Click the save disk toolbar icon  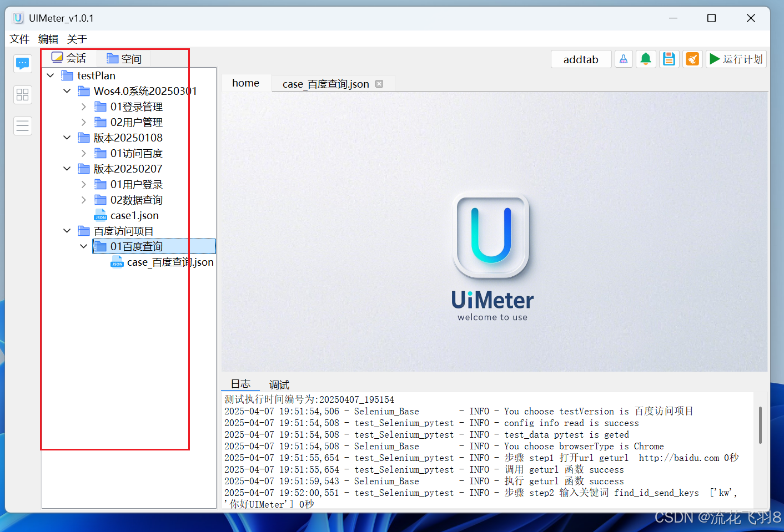(x=669, y=59)
